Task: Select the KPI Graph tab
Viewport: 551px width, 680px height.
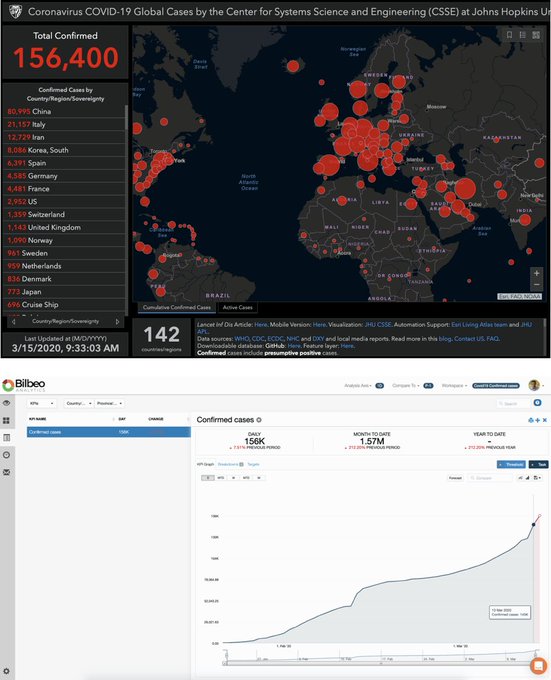Action: 205,464
